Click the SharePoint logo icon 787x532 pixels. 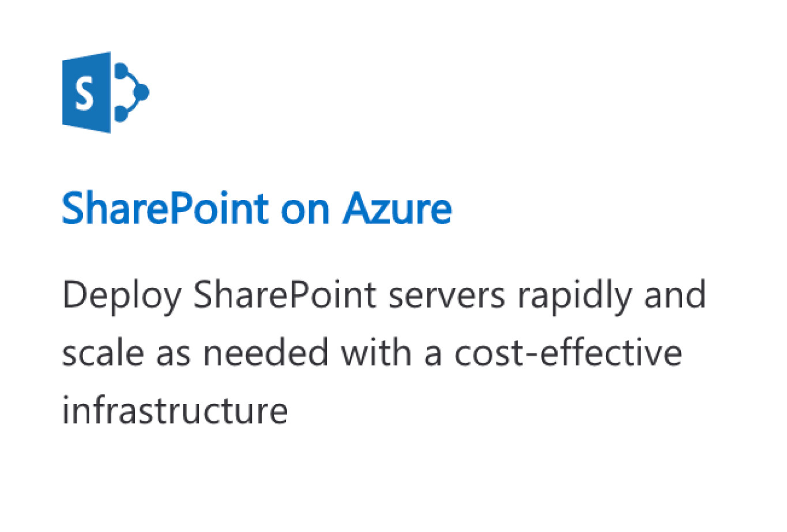point(106,92)
